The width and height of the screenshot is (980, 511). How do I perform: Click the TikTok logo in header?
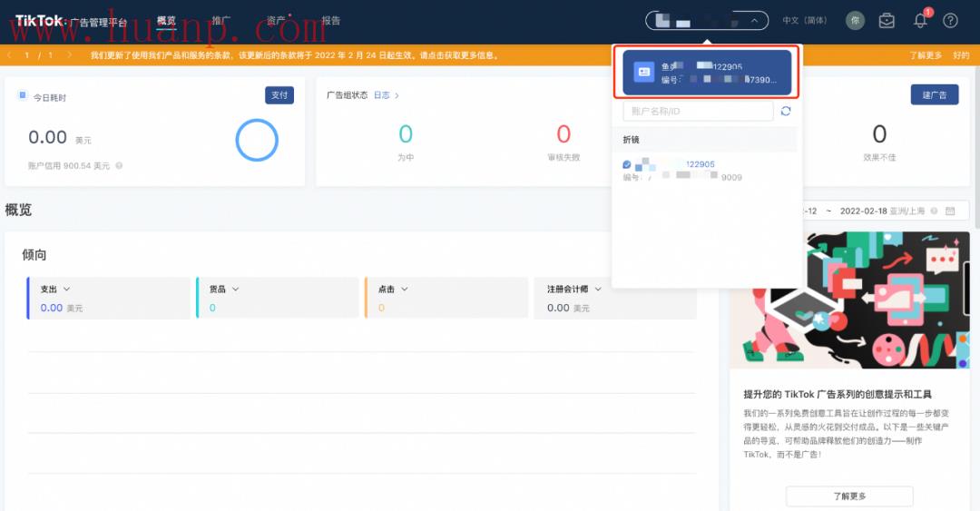[x=39, y=21]
